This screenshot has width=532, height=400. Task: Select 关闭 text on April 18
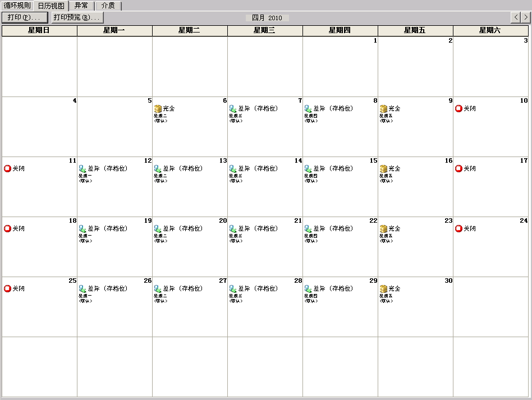coord(19,229)
